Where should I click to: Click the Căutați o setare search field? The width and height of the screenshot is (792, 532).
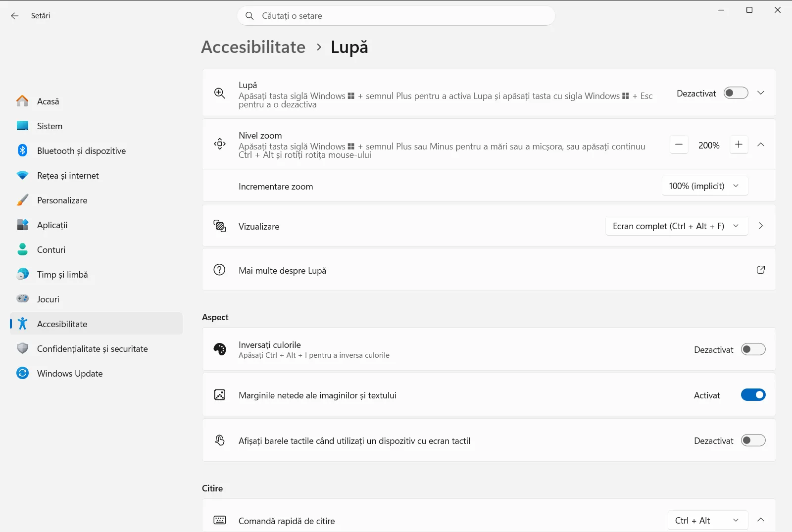click(396, 16)
